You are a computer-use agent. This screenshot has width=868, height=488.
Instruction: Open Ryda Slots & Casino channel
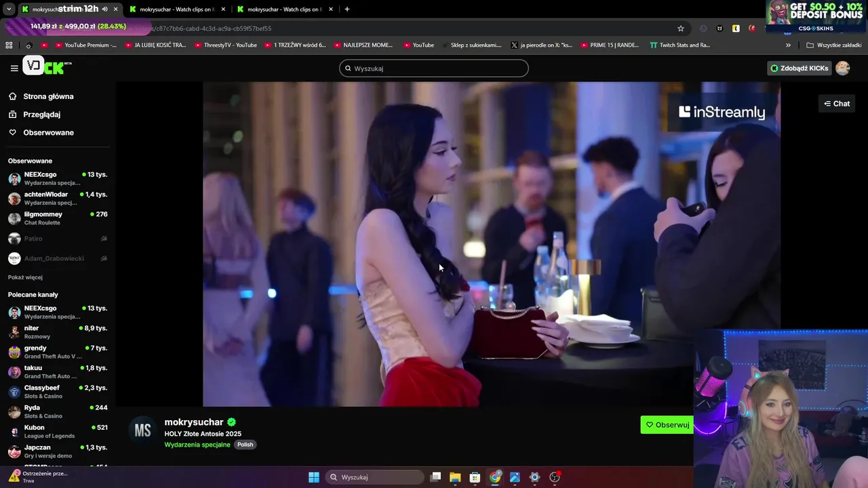click(58, 411)
